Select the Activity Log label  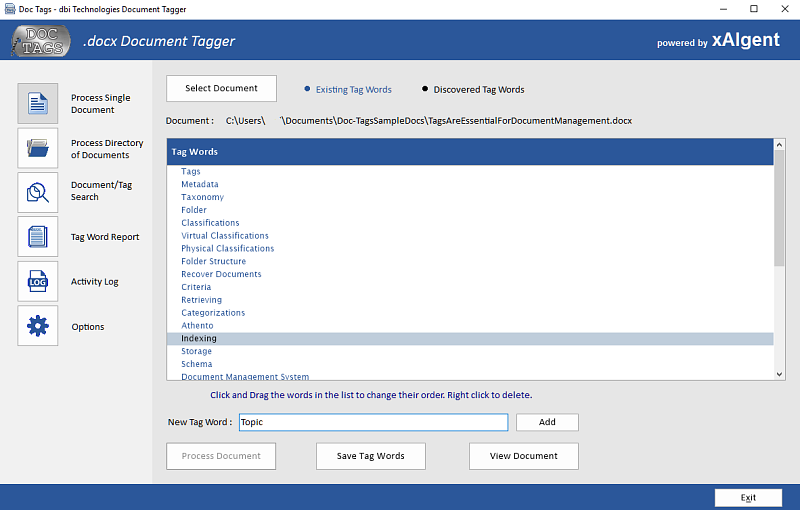(94, 282)
